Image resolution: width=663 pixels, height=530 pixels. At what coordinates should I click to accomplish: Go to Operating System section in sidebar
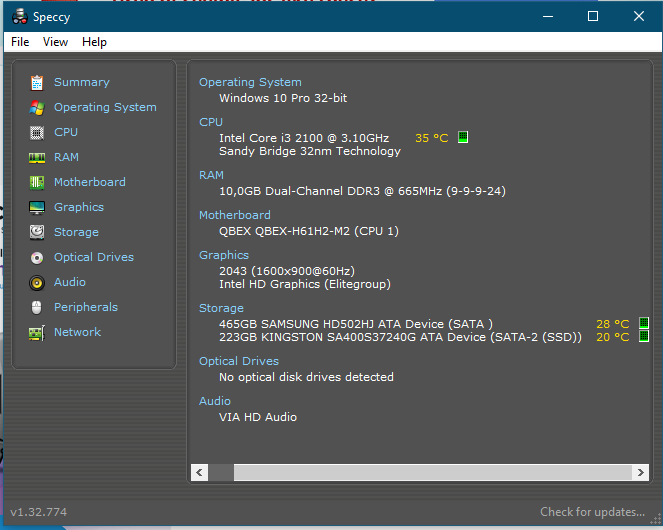click(x=105, y=107)
